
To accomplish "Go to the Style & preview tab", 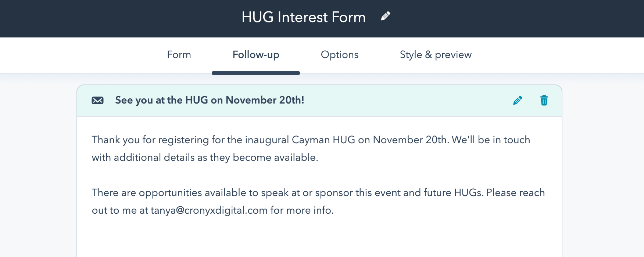I will pos(436,55).
